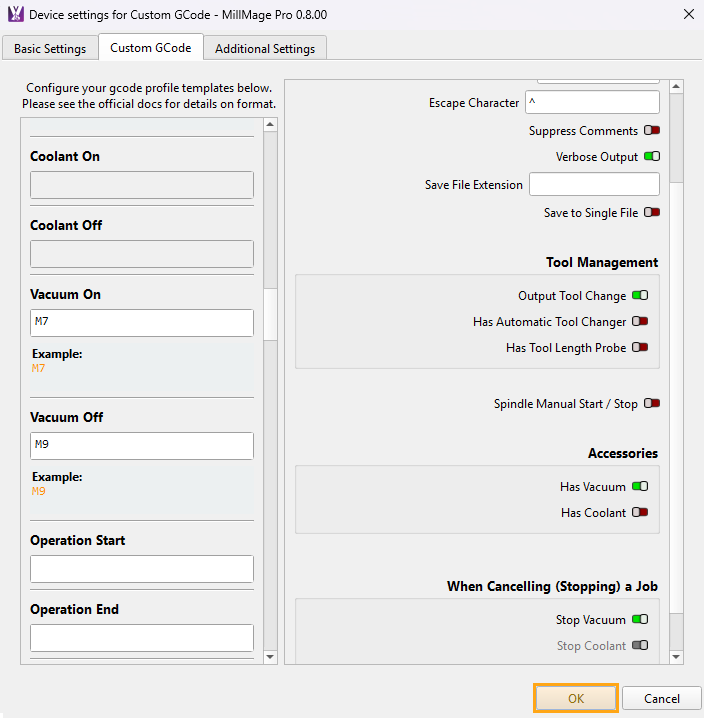Disable Verbose Output toggle
This screenshot has width=704, height=718.
(652, 157)
